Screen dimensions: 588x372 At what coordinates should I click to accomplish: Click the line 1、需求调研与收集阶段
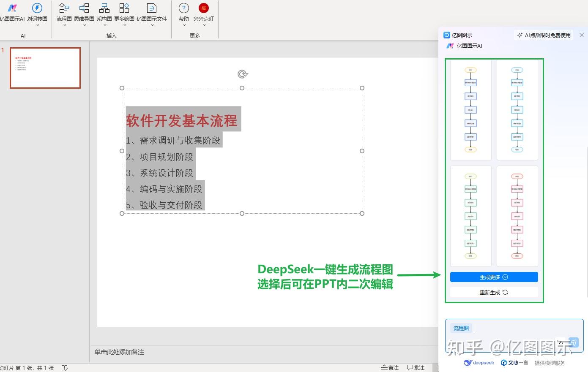173,141
